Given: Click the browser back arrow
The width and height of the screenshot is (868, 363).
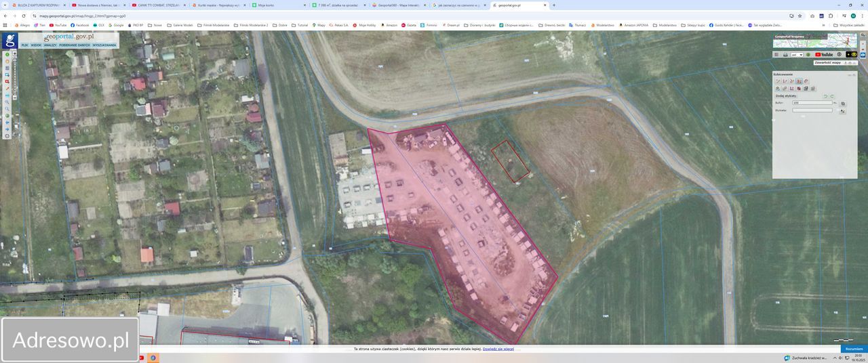Looking at the screenshot, I should tap(5, 16).
